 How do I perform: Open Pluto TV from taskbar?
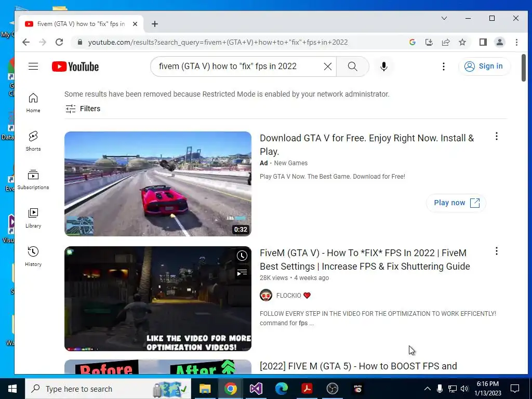coord(357,389)
